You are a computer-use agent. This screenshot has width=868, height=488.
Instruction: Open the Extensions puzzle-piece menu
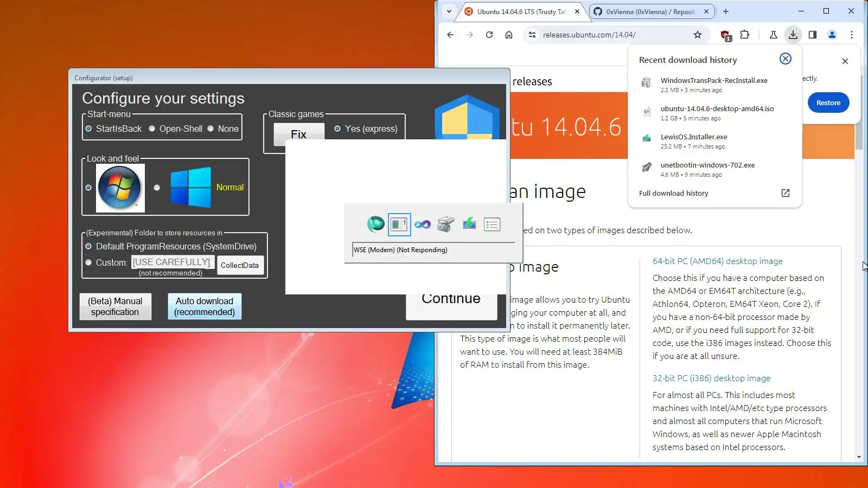point(745,35)
